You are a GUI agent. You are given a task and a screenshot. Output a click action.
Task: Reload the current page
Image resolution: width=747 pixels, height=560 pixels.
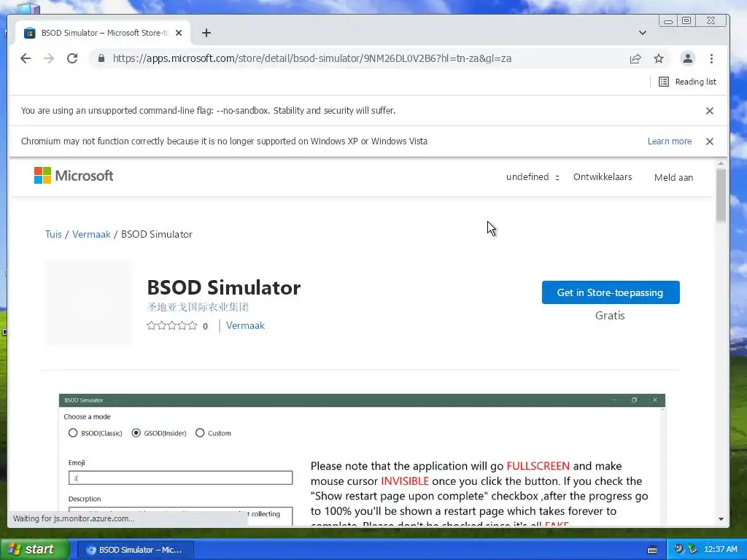point(72,58)
